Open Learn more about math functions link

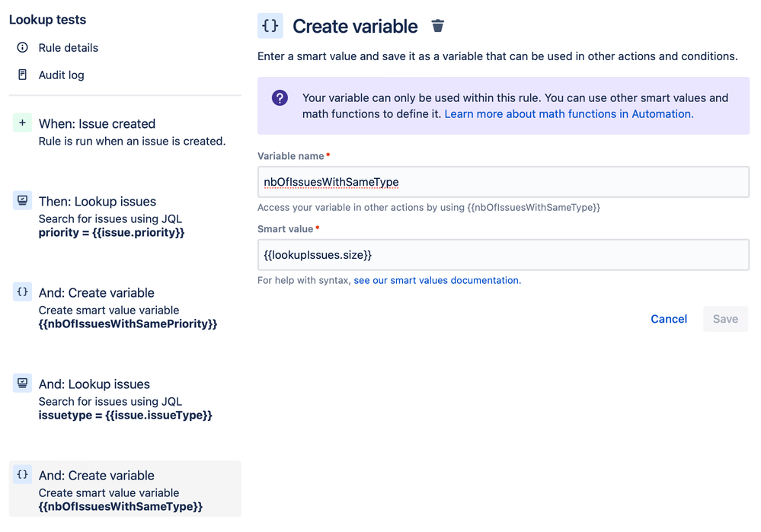569,114
